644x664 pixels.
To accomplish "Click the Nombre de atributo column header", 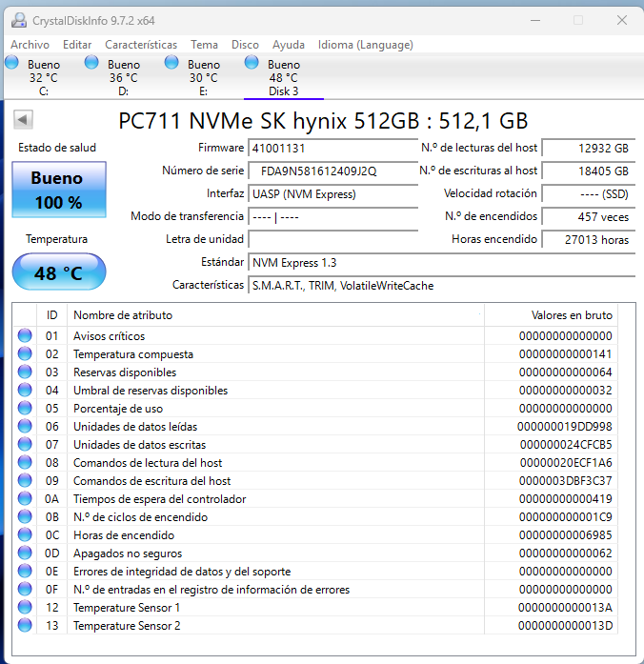I will pos(275,315).
